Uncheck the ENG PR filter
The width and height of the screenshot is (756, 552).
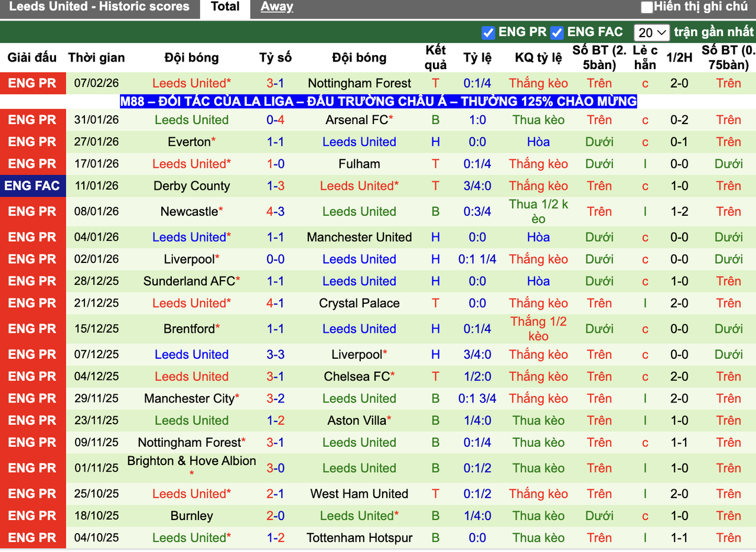[488, 33]
